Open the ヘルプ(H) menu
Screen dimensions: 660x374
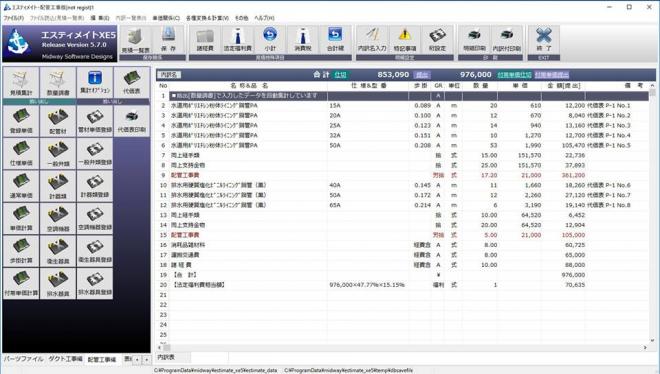[x=264, y=18]
